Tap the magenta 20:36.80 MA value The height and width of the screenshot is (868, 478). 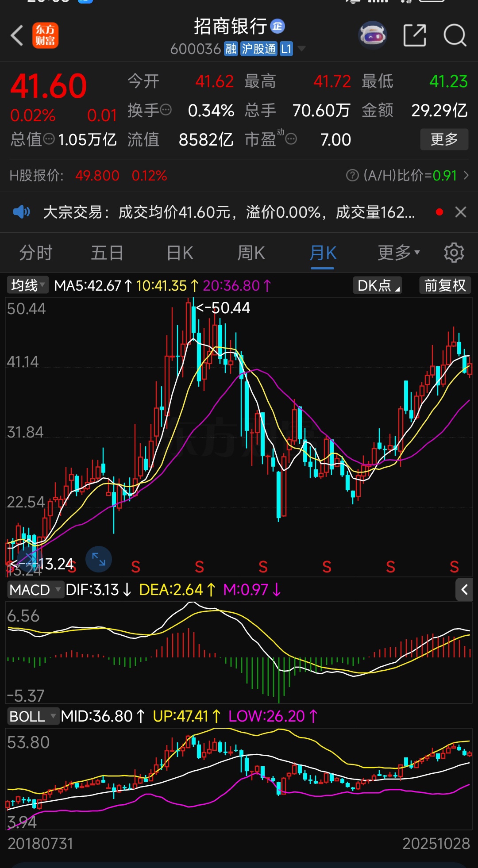pos(237,286)
